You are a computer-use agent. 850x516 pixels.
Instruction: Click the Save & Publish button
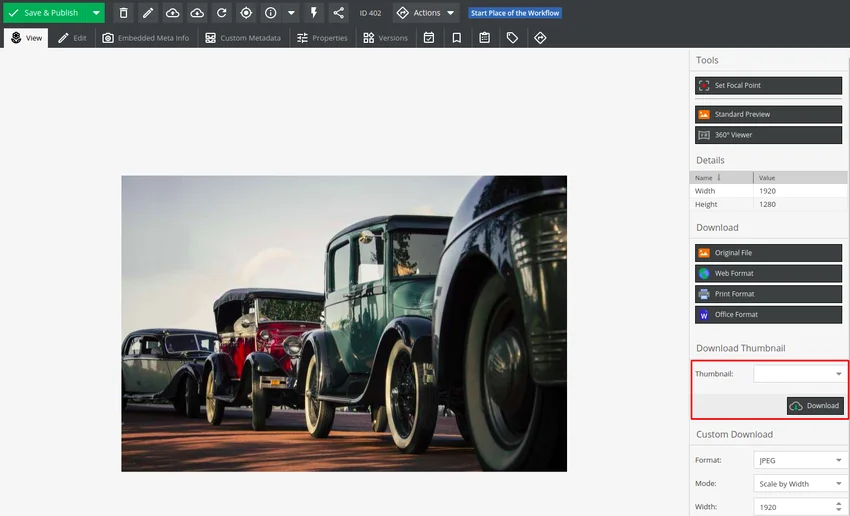click(x=45, y=12)
